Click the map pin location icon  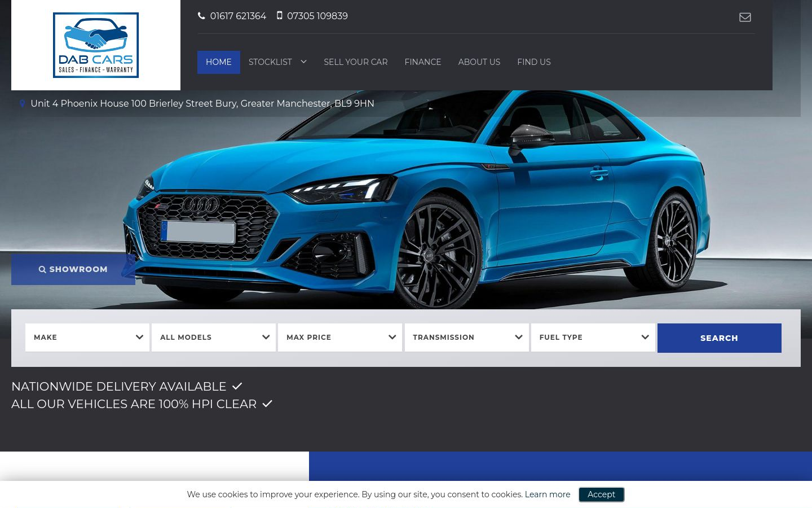tap(23, 103)
